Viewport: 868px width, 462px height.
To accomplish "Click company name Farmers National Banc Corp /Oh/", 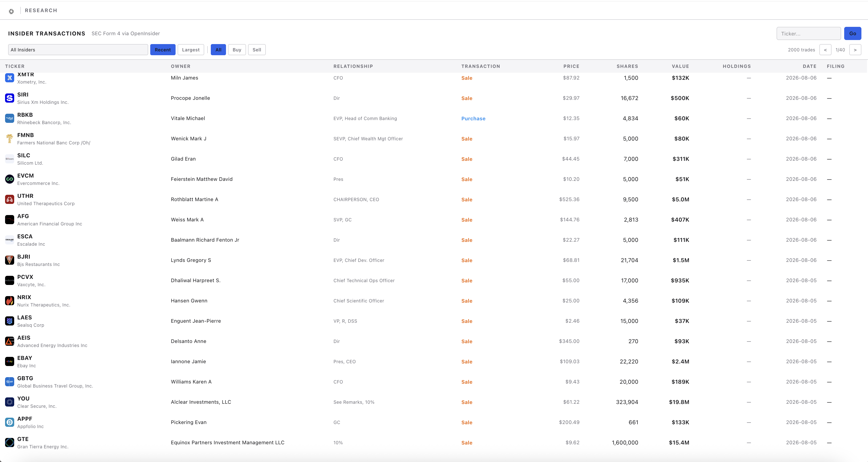I will [53, 143].
